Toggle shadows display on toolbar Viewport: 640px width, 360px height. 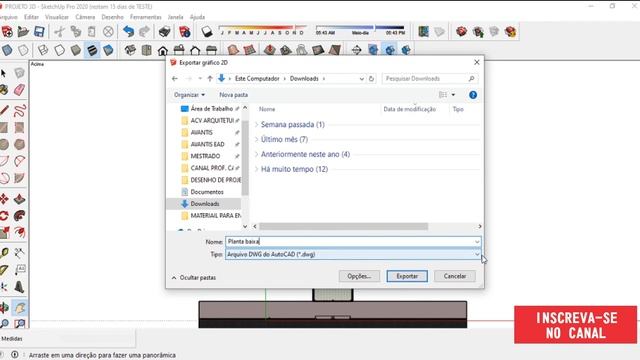(x=207, y=31)
